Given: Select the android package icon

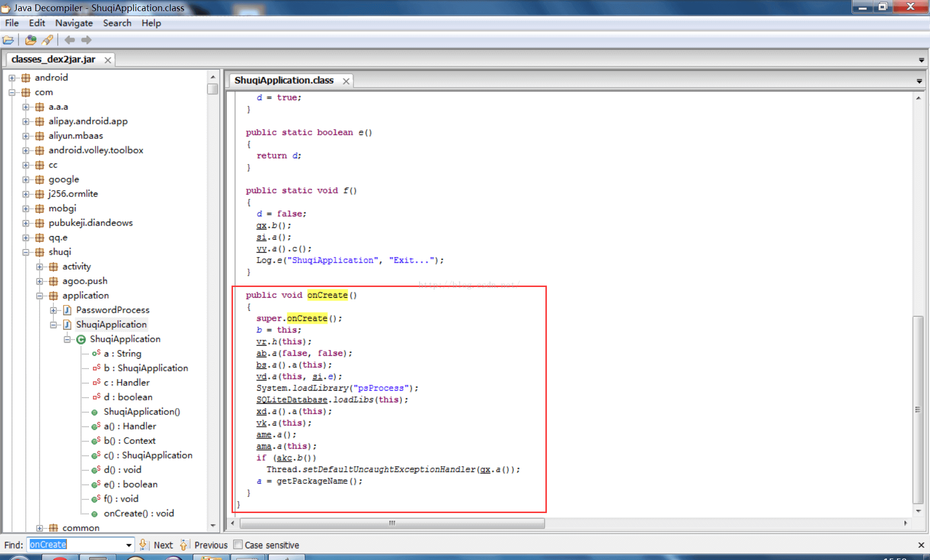Looking at the screenshot, I should pyautogui.click(x=26, y=77).
